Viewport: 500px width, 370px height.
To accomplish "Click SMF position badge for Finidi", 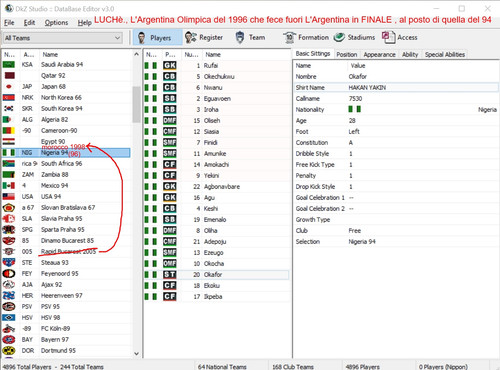I will 170,142.
